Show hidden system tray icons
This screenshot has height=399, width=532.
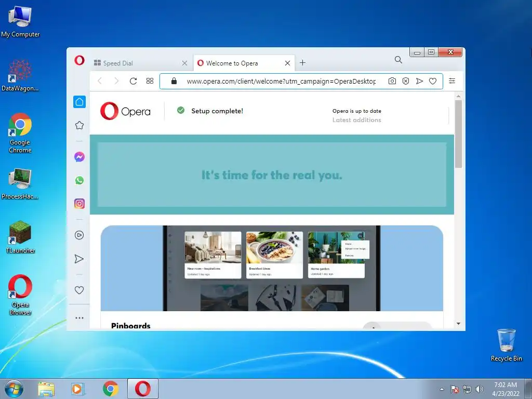click(x=442, y=389)
